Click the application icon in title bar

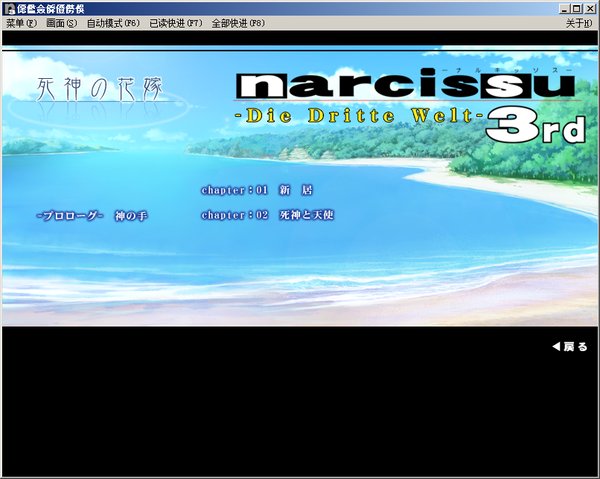tap(9, 8)
